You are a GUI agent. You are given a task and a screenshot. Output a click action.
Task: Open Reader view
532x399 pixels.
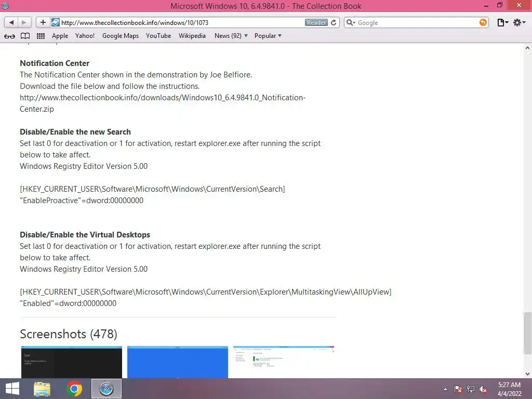[316, 22]
